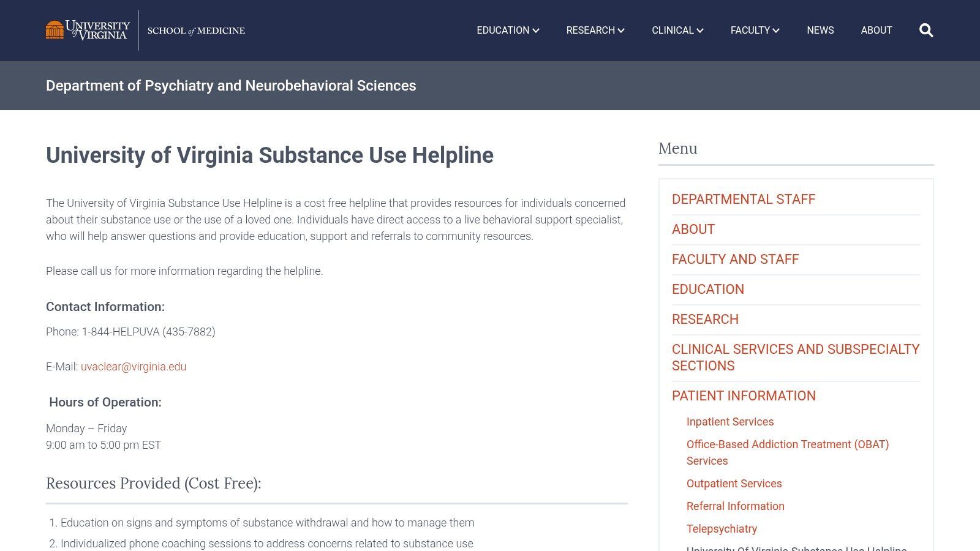
Task: Click the University of Virginia rotunda logo
Action: (x=88, y=30)
